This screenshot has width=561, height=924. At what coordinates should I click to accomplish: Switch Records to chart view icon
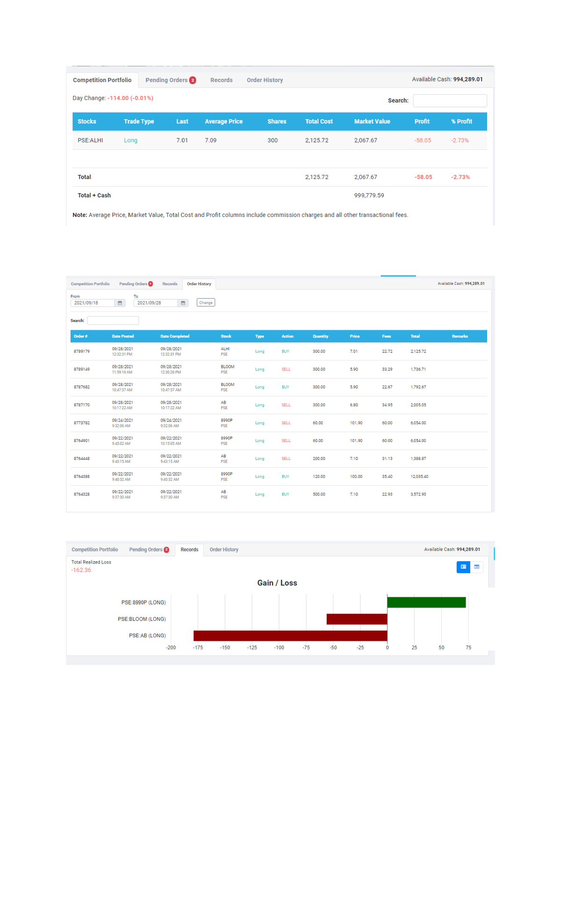point(463,567)
